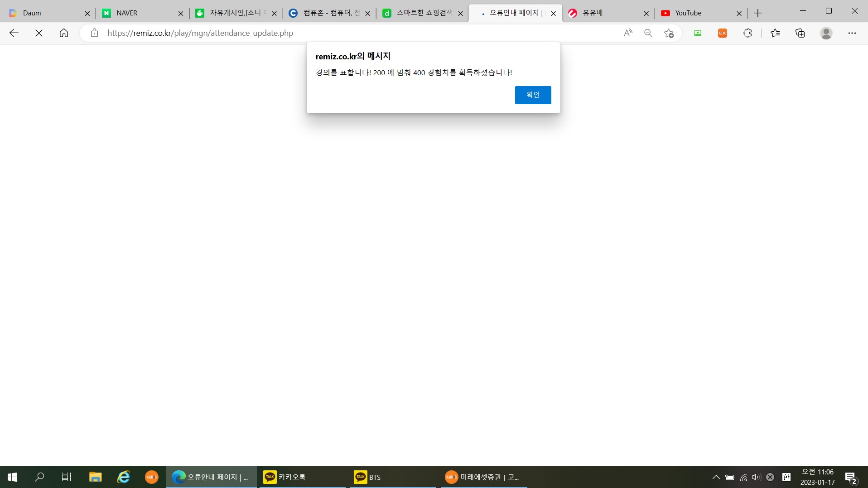Open network Wi-Fi tray icon

pos(743,477)
